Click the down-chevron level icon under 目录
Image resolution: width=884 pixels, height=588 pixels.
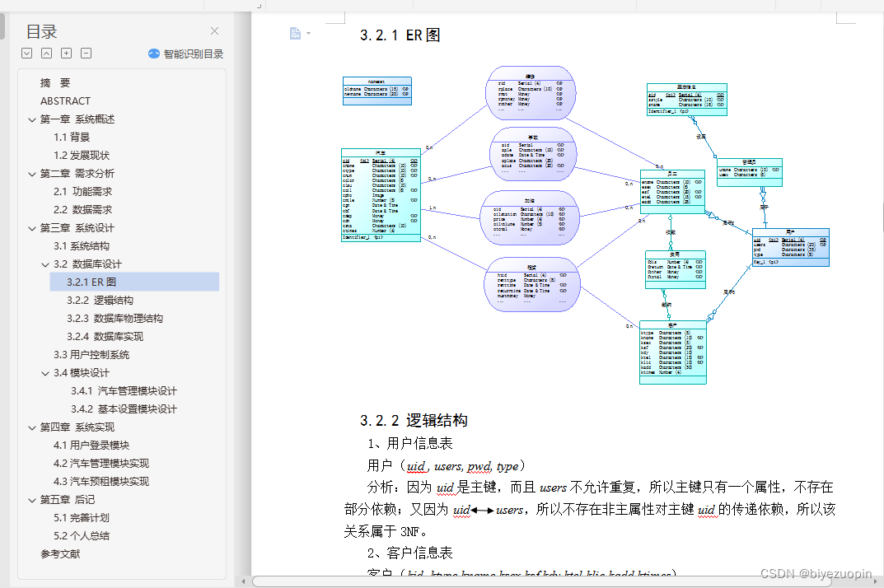[x=27, y=54]
